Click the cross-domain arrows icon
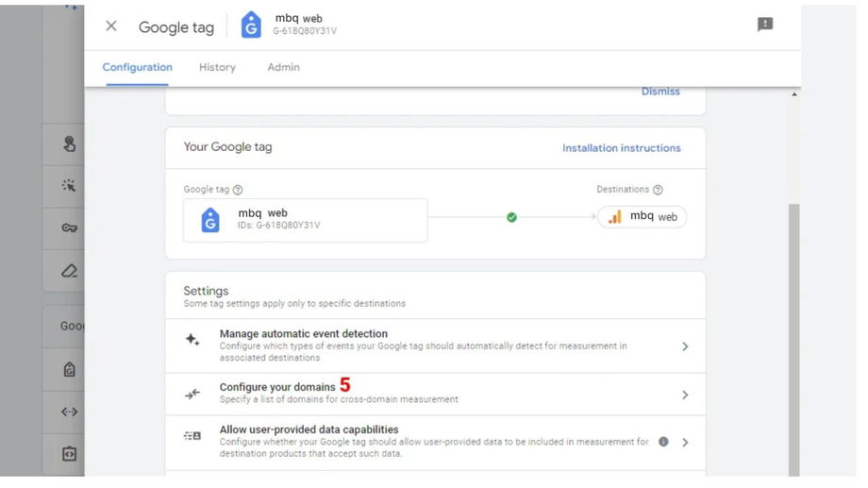This screenshot has height=488, width=868. (x=192, y=395)
